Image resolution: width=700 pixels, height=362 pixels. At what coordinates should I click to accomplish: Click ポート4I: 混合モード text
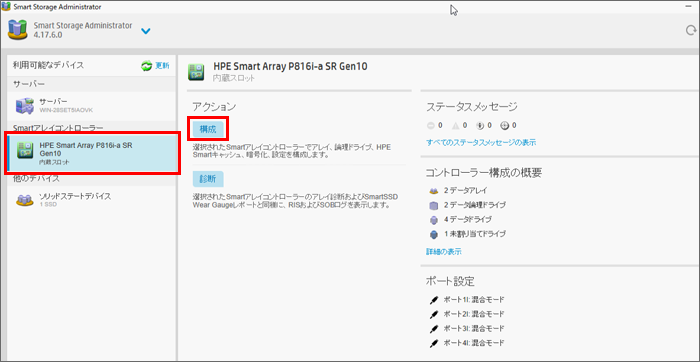coord(474,343)
